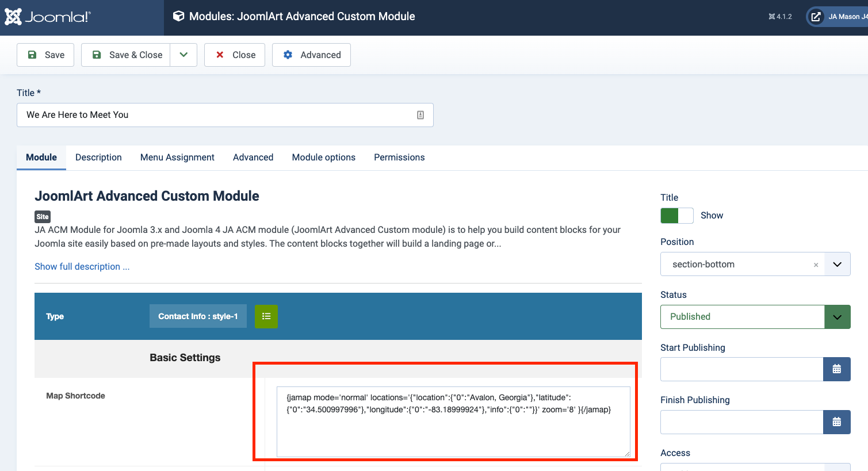
Task: Click the Joomla logo
Action: coord(48,17)
